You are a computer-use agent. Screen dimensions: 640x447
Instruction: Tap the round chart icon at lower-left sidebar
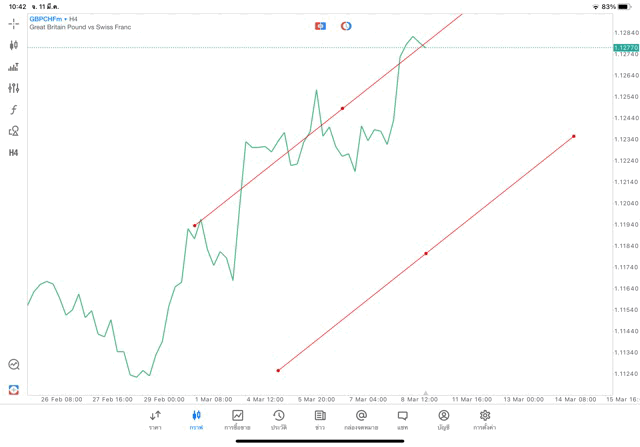click(14, 365)
